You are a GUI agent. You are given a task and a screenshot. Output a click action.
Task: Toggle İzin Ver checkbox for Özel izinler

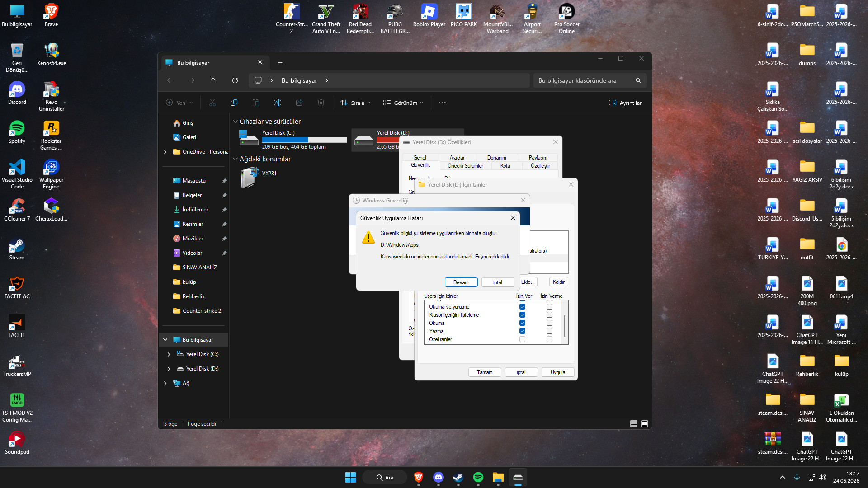[522, 339]
